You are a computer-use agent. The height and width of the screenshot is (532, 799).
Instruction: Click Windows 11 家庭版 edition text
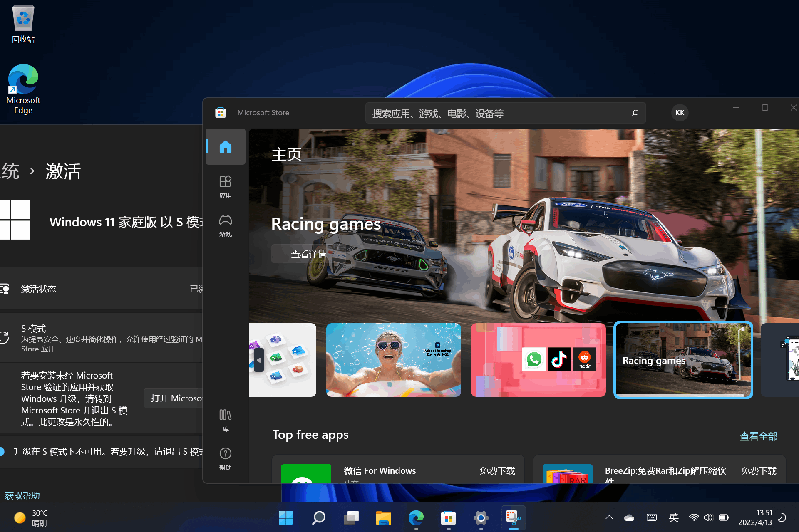point(126,222)
